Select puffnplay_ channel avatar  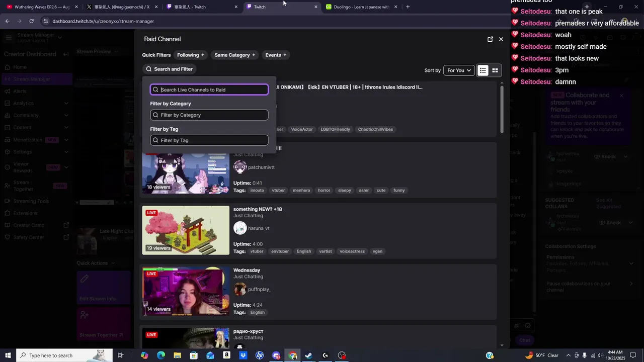[x=240, y=289]
